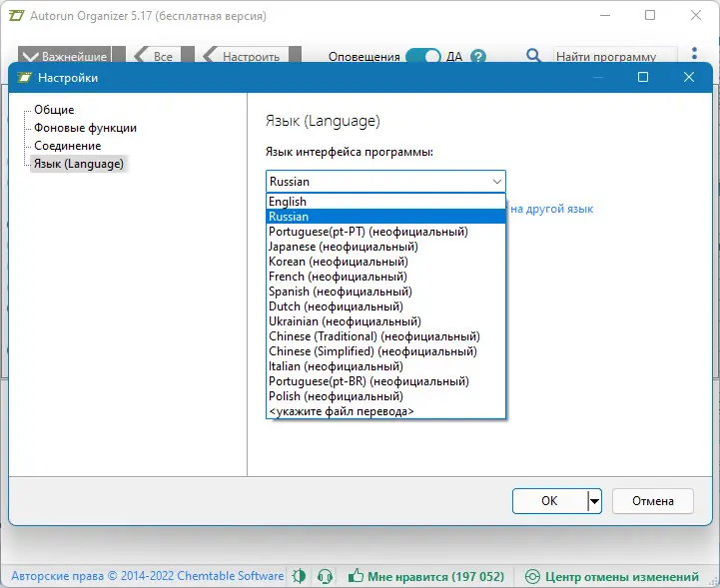Pick Italian (неофициальный) from the list

(x=385, y=366)
